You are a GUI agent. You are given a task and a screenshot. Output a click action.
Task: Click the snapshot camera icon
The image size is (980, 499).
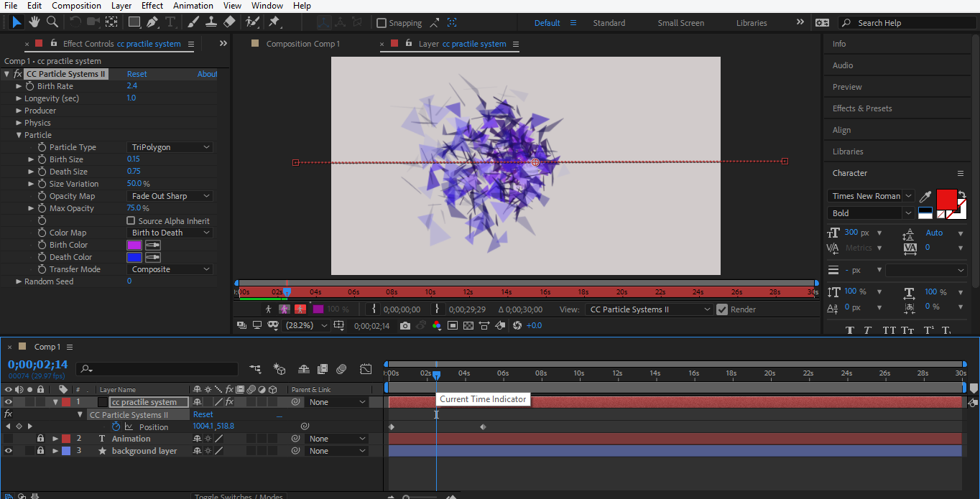tap(405, 325)
